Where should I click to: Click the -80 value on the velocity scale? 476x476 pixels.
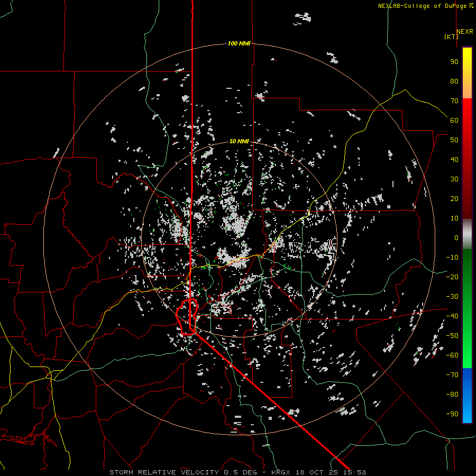click(452, 395)
